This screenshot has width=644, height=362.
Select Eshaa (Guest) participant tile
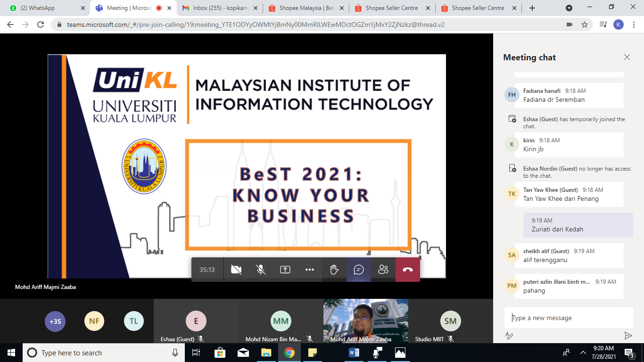click(196, 321)
